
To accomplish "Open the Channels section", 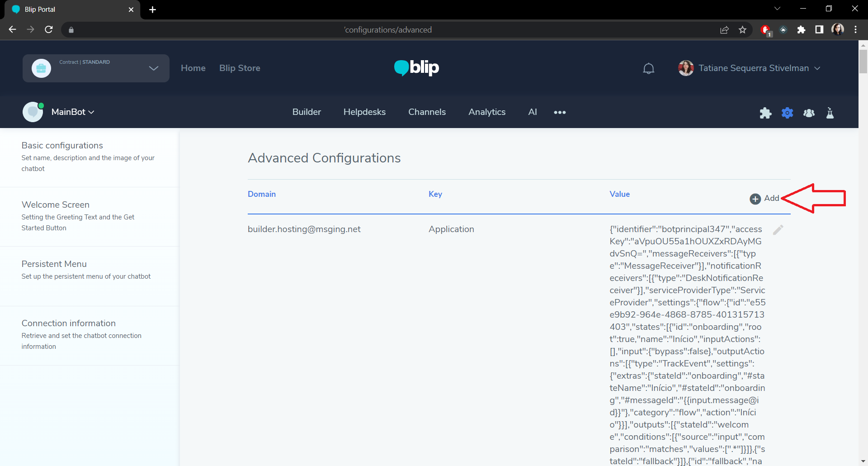I will tap(427, 112).
